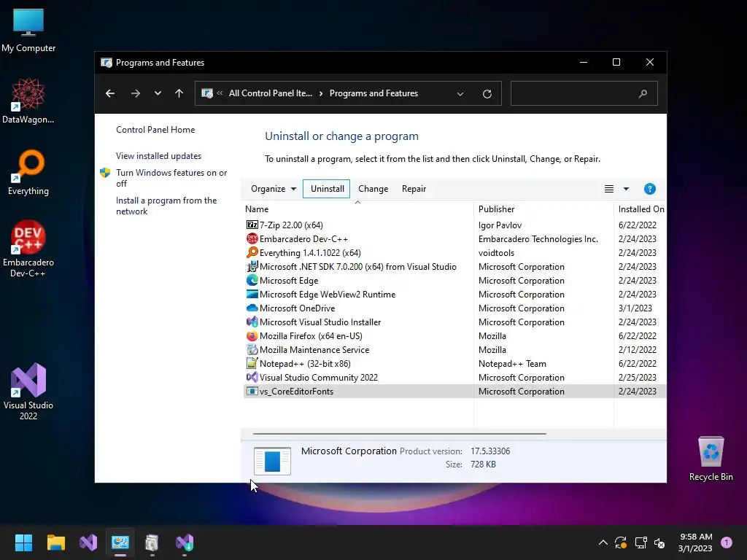Expand the address bar history dropdown
This screenshot has height=560, width=747.
(460, 94)
